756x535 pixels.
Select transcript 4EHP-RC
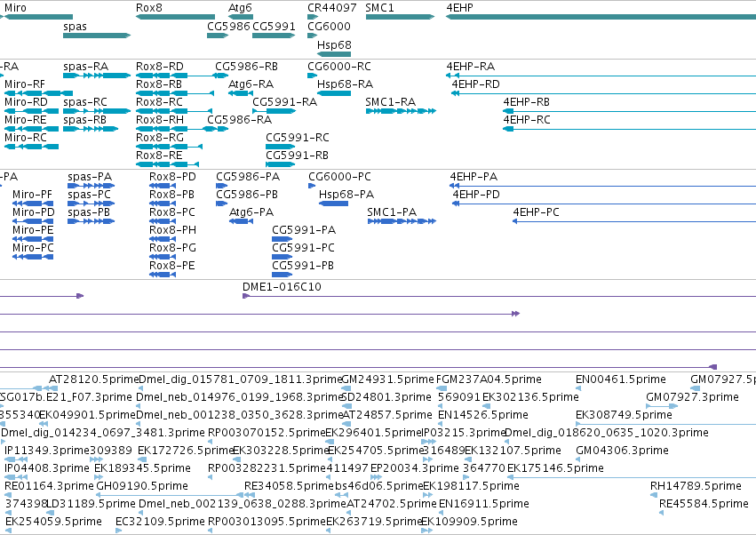(x=629, y=129)
